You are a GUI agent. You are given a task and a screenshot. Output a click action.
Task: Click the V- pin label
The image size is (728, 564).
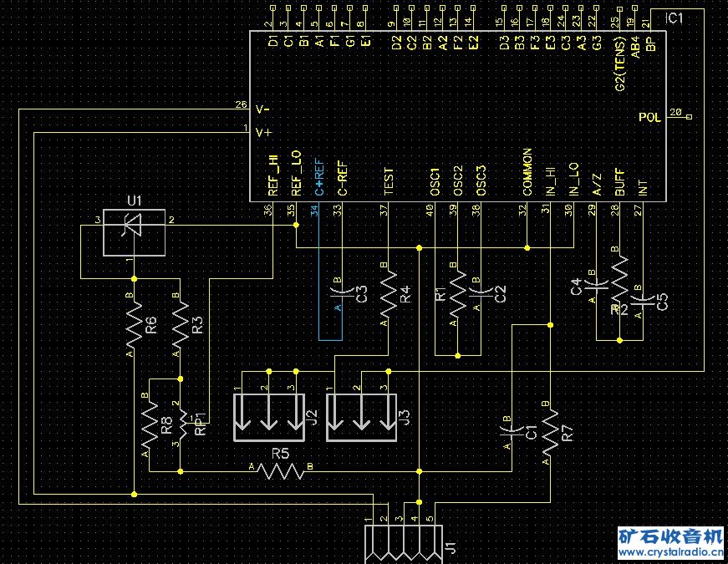coord(262,109)
